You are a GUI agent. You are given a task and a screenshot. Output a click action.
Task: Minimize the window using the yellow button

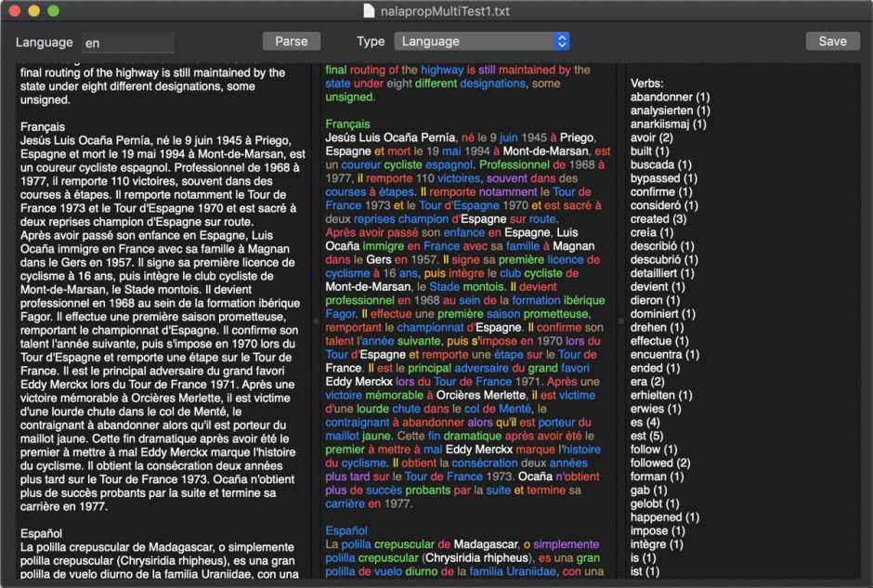(x=33, y=11)
